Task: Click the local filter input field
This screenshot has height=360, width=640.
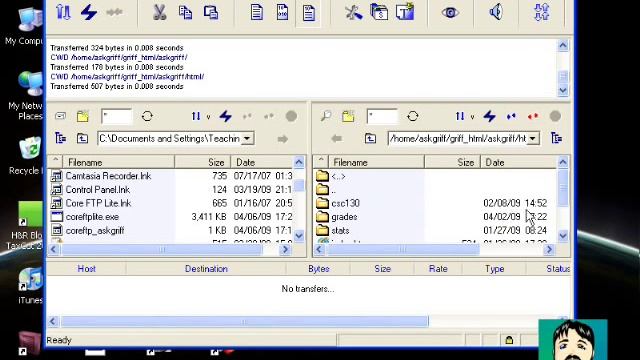Action: [x=117, y=116]
